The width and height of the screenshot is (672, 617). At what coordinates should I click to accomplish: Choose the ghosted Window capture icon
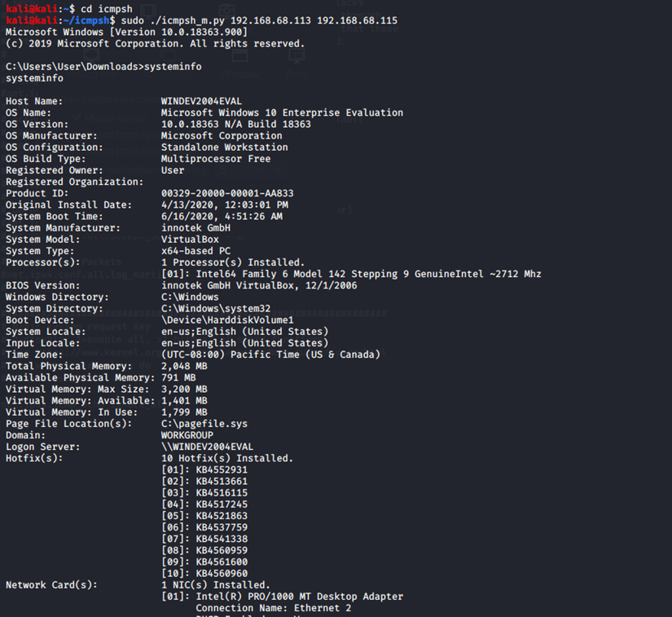tap(239, 55)
